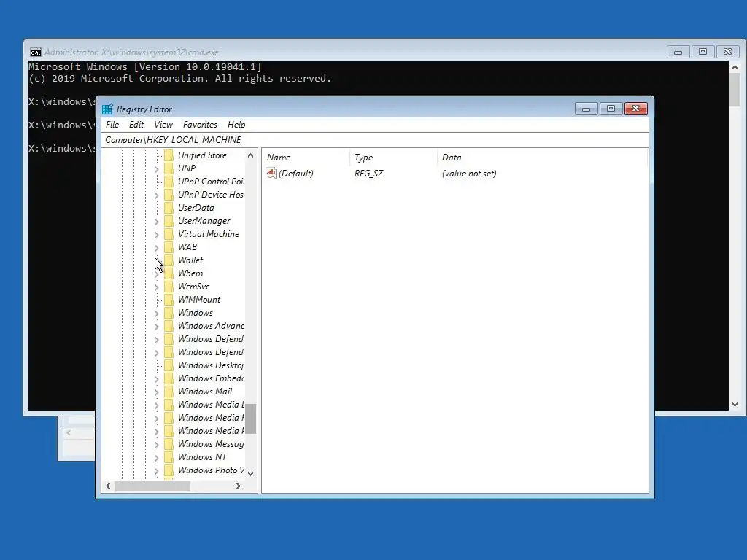The width and height of the screenshot is (747, 560).
Task: Open the Edit menu
Action: pos(136,125)
